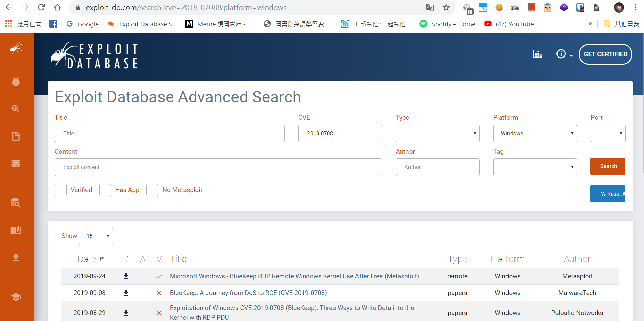The image size is (644, 321).
Task: Open the Port dropdown
Action: [608, 133]
